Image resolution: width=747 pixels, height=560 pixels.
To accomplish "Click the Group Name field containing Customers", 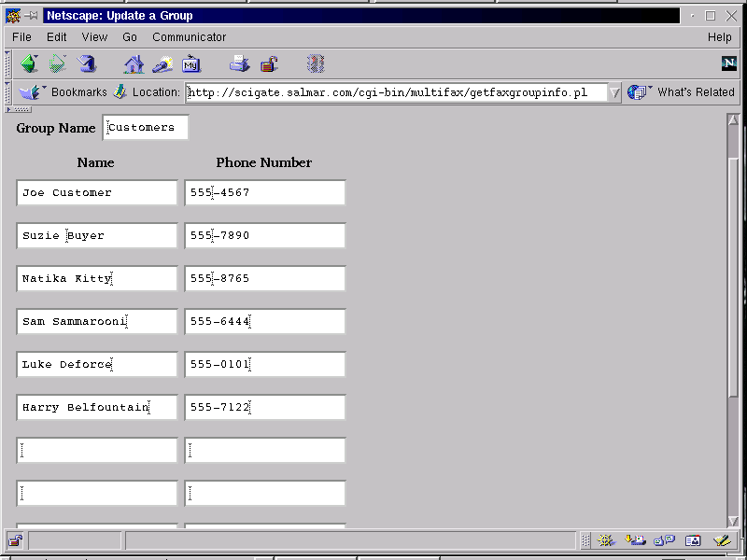I will 145,128.
